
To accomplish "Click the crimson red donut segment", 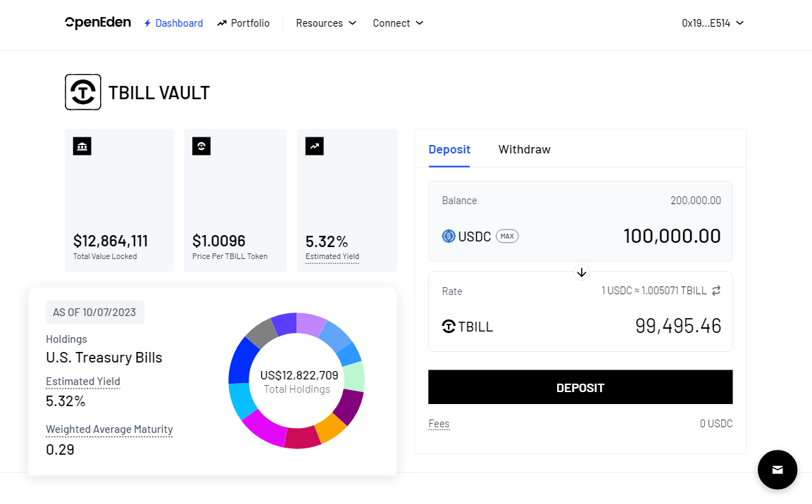I will [302, 438].
